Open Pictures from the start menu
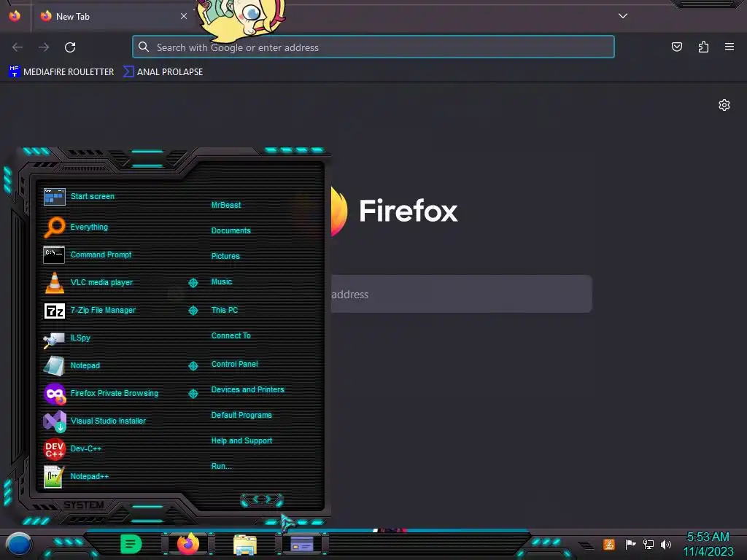Viewport: 747px width, 560px height. 225,256
